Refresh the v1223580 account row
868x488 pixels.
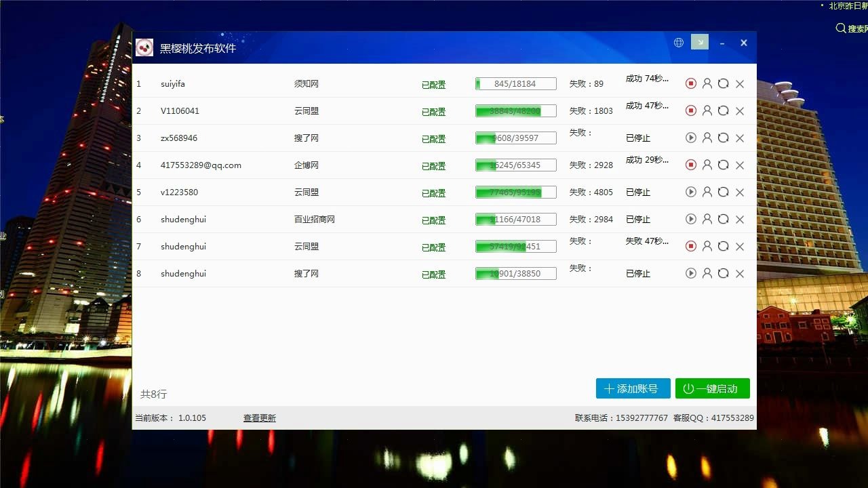(724, 192)
